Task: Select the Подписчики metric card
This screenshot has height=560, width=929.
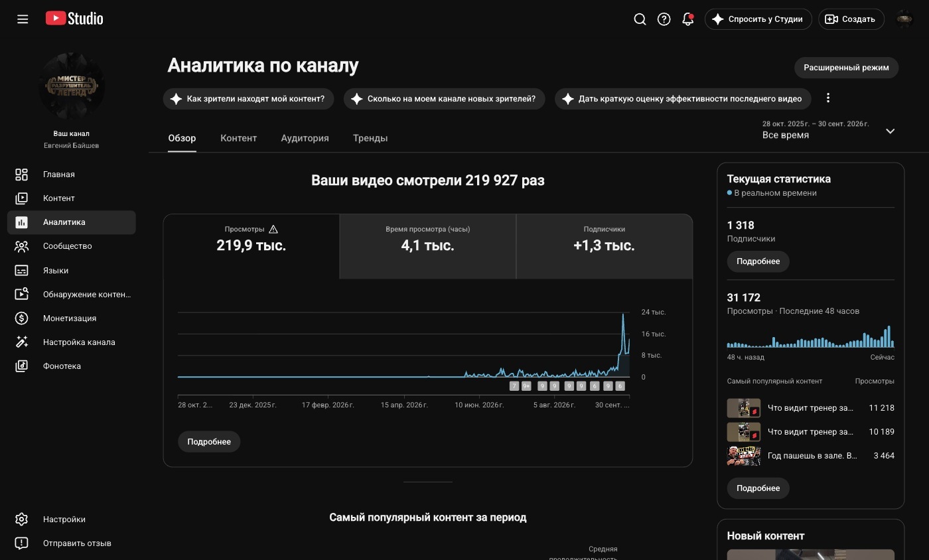Action: [x=604, y=246]
